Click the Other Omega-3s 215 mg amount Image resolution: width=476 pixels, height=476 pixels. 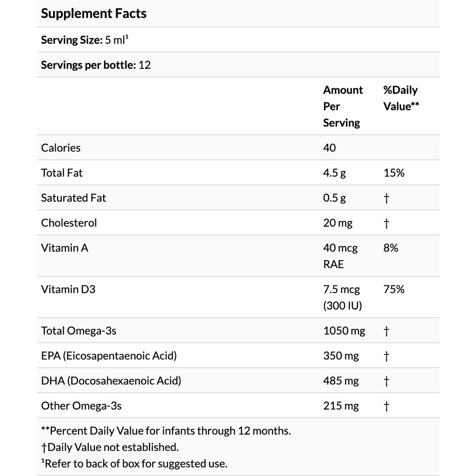tap(341, 406)
